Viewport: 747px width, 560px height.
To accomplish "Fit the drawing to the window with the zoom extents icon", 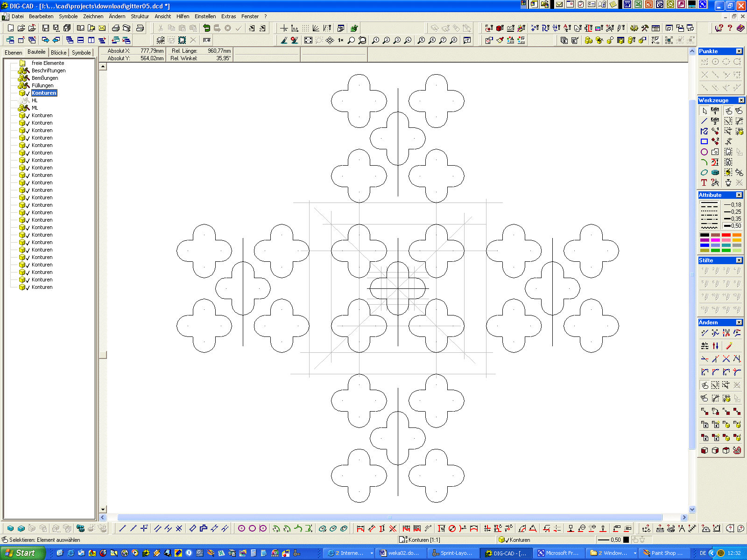I will point(308,41).
